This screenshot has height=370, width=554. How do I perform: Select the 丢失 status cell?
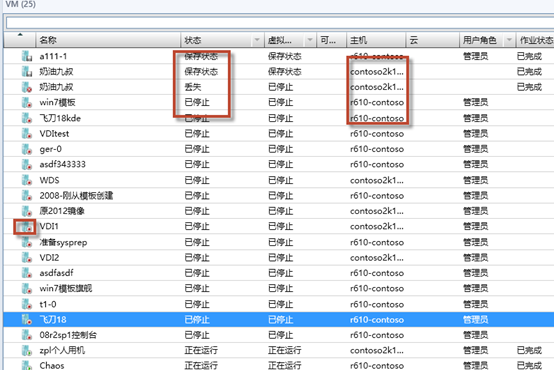tap(193, 87)
